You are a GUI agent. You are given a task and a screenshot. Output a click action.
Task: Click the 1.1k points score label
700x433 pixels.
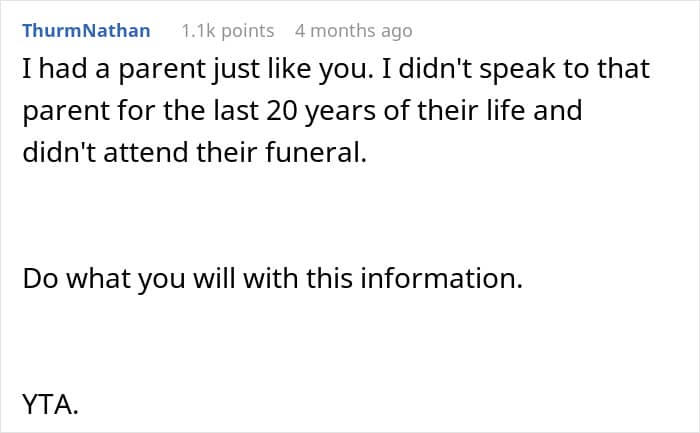point(228,31)
